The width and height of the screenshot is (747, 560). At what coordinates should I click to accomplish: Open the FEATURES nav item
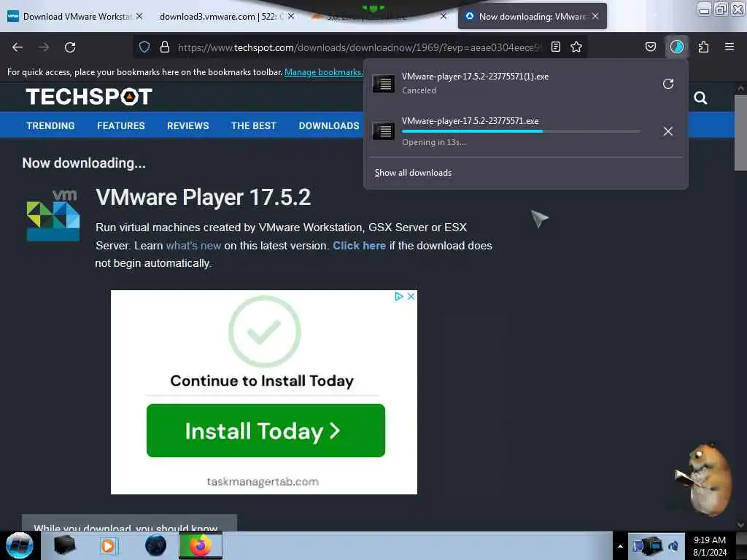coord(121,125)
